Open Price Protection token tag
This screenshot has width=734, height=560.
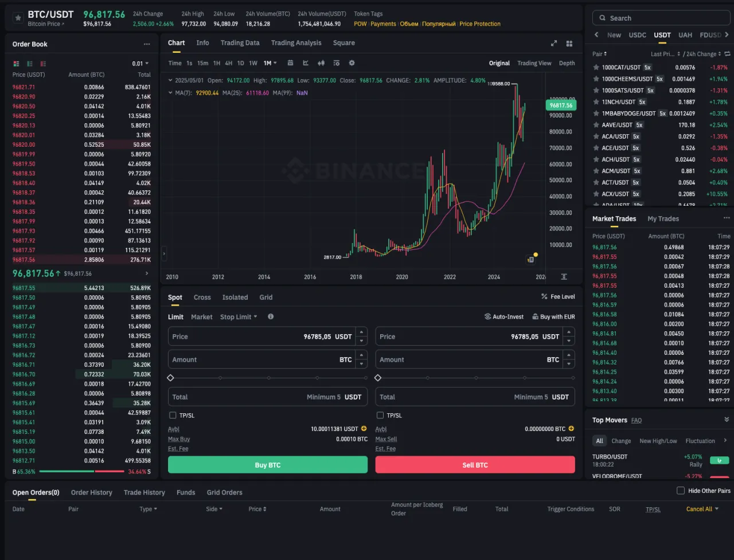480,24
